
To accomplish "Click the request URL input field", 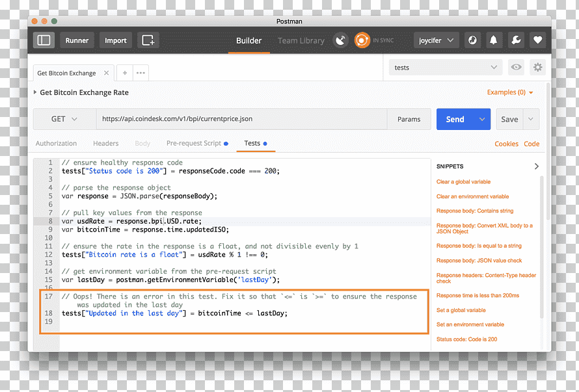I will (241, 119).
